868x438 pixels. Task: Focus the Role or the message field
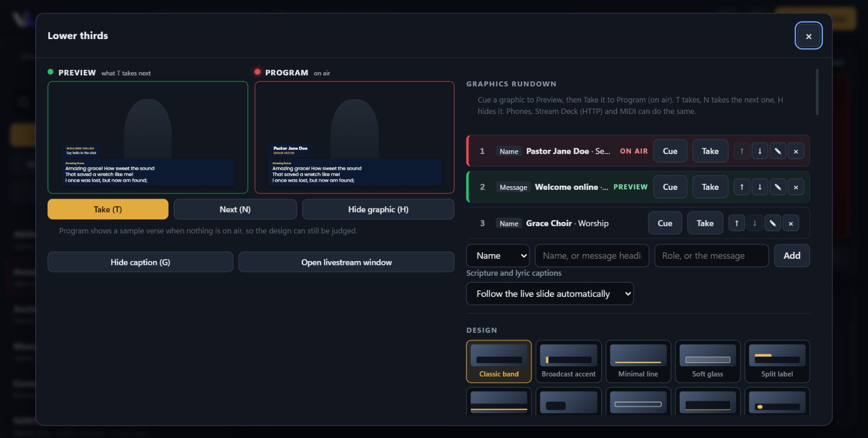[x=712, y=256]
